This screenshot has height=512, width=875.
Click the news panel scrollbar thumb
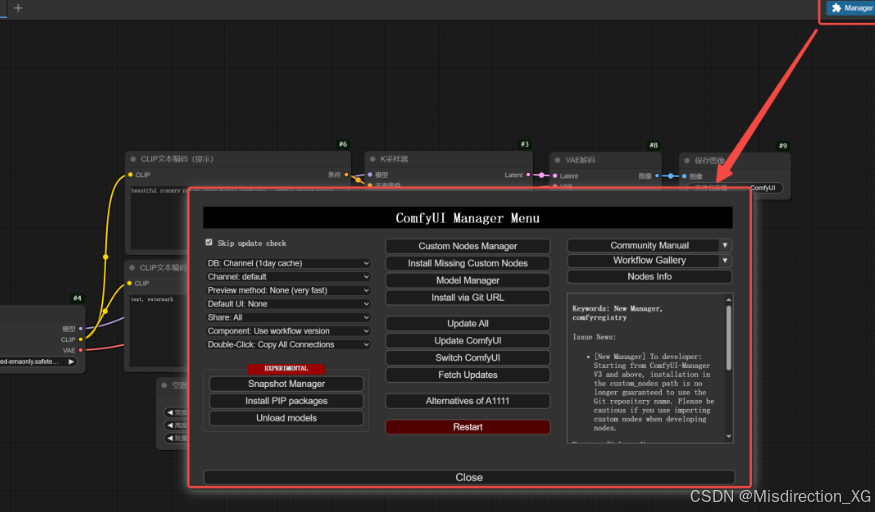(728, 337)
